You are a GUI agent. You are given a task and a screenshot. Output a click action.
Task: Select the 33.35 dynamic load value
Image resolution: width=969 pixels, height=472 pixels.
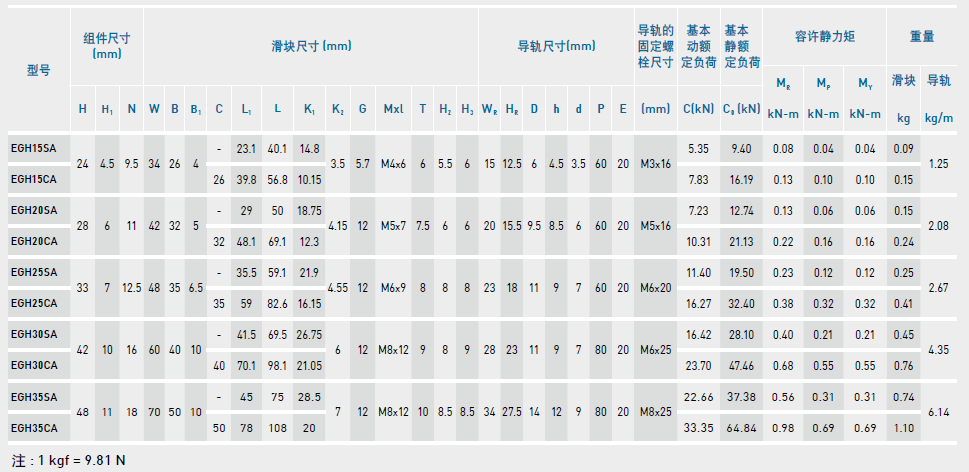click(x=698, y=427)
